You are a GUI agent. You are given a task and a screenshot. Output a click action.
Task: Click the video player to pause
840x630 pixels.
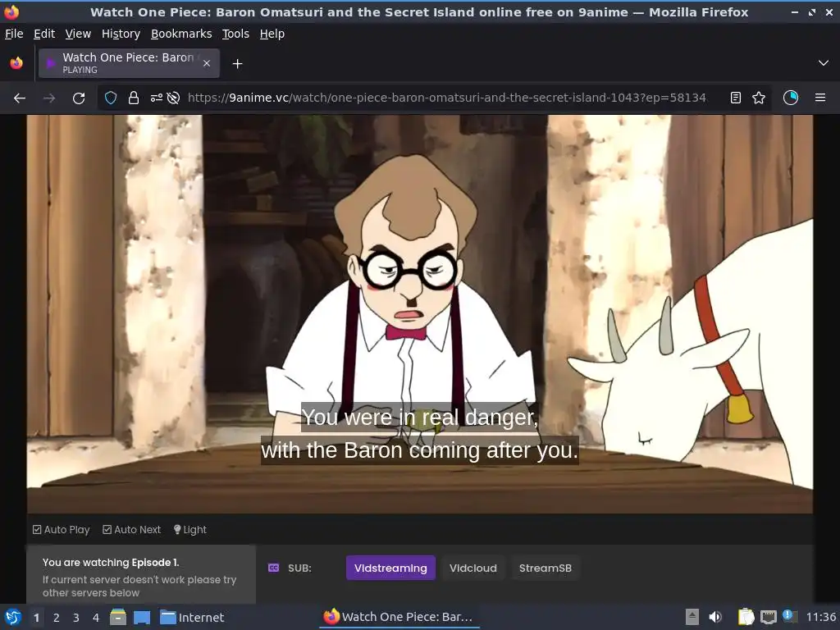tap(419, 314)
